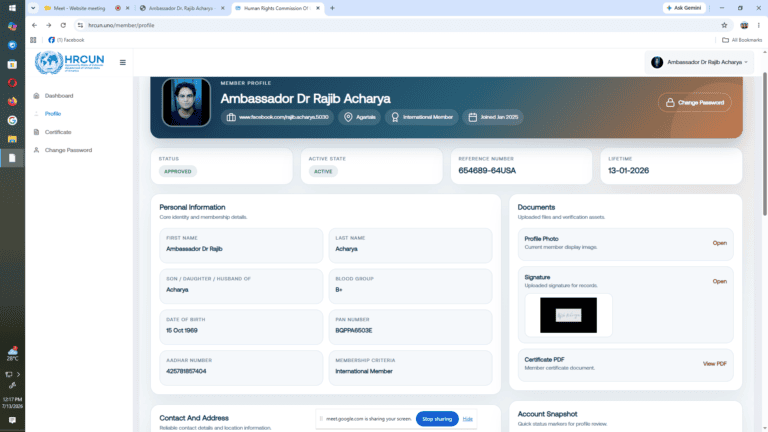The image size is (768, 432).
Task: Open the Chrome profile avatar icon
Action: [744, 25]
